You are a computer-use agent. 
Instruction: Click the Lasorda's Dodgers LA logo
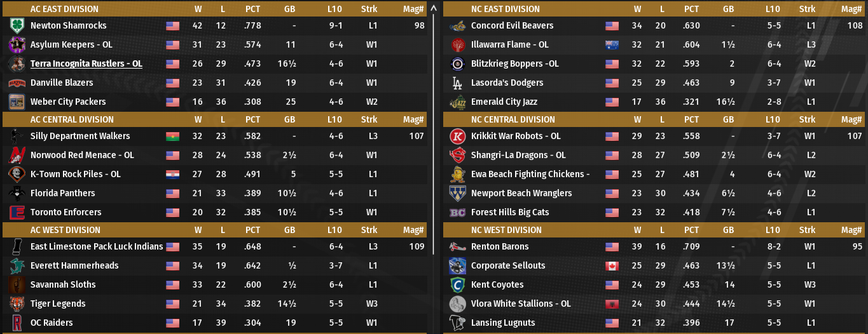click(457, 83)
